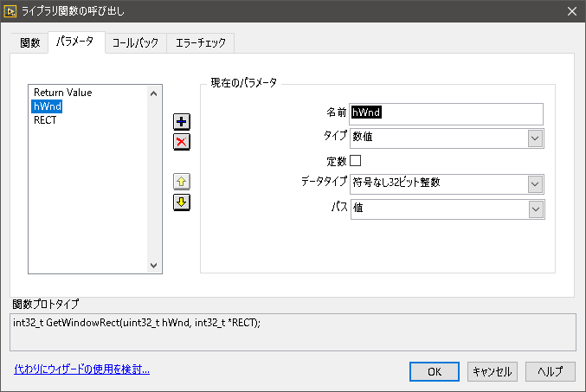This screenshot has height=392, width=586.
Task: Click the GetWindowRect function prototype text
Action: tap(137, 323)
